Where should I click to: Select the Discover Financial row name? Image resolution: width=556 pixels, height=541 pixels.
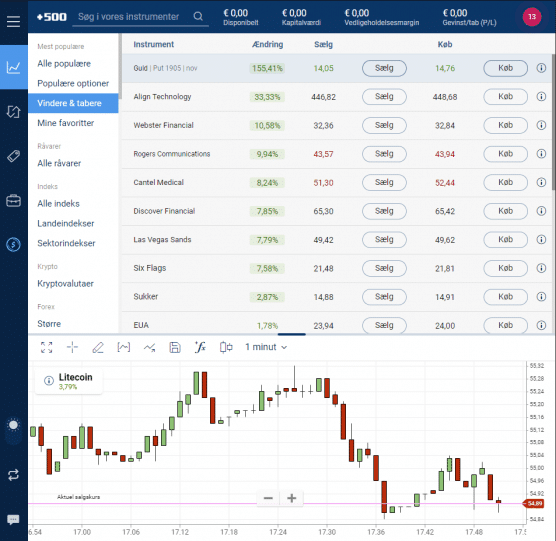pyautogui.click(x=164, y=211)
